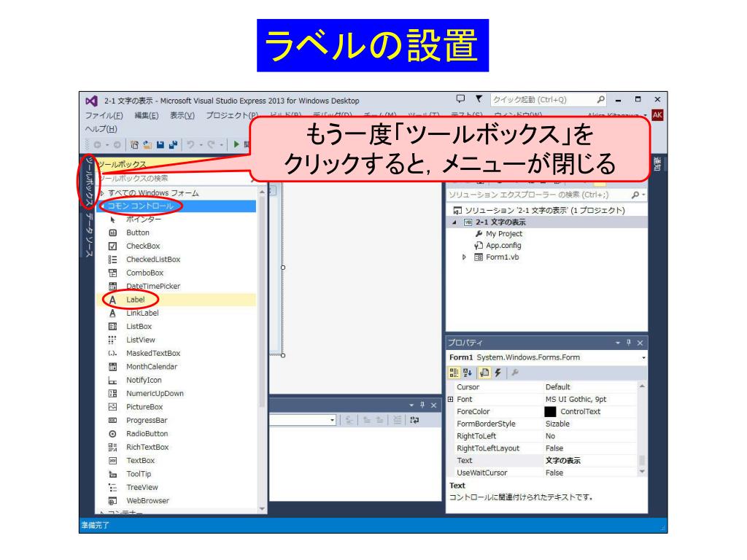
Task: Click the データ ソース side tab
Action: coord(88,235)
